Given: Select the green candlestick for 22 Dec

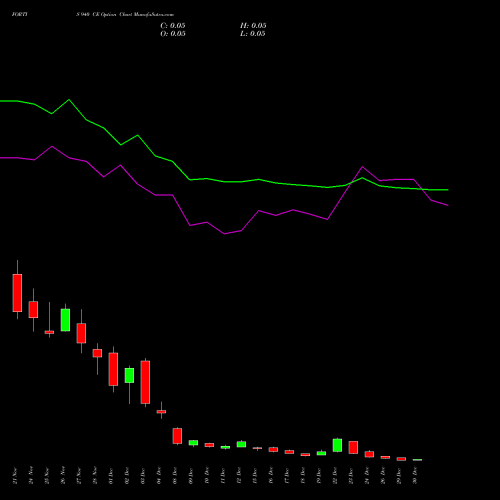Looking at the screenshot, I should 337,445.
